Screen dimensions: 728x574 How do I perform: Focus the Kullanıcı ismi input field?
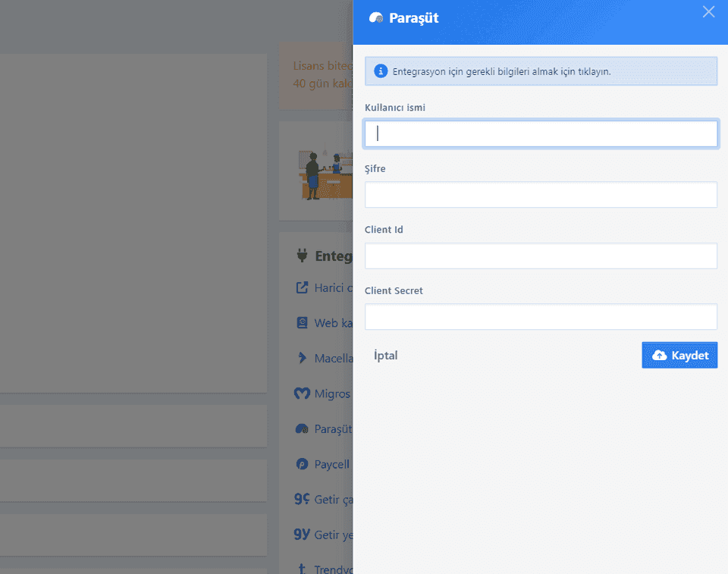pos(541,133)
